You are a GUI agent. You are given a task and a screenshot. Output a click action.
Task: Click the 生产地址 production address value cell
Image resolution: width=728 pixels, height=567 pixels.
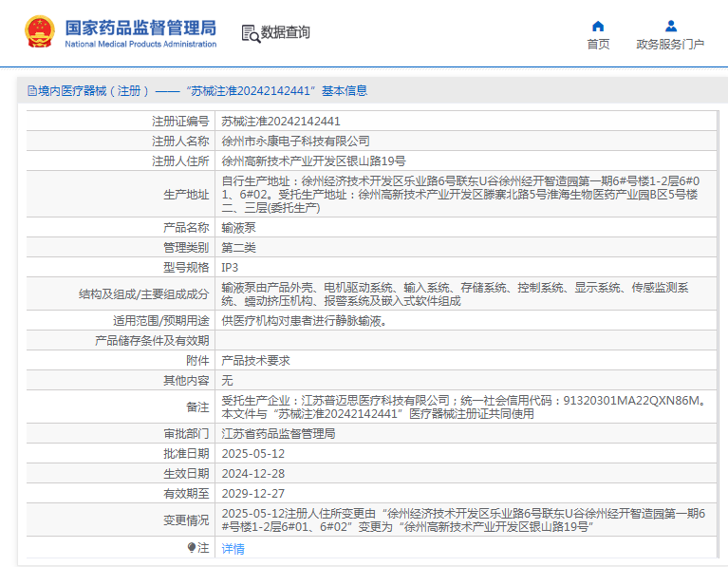click(466, 195)
